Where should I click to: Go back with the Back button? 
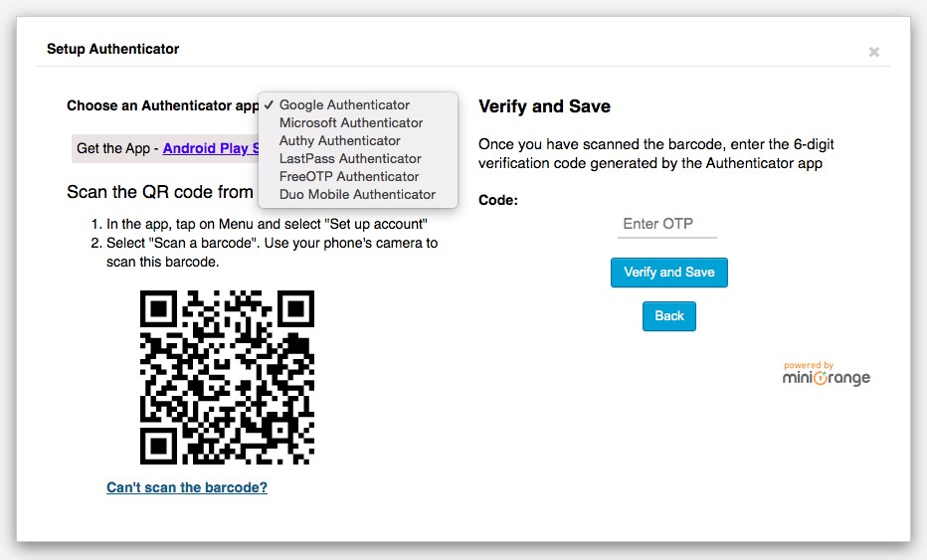click(x=669, y=316)
